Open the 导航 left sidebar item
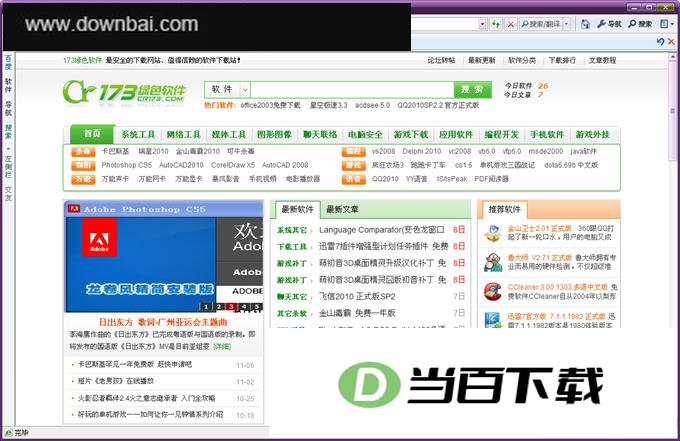Screen dimensions: 680x441 (x=8, y=108)
